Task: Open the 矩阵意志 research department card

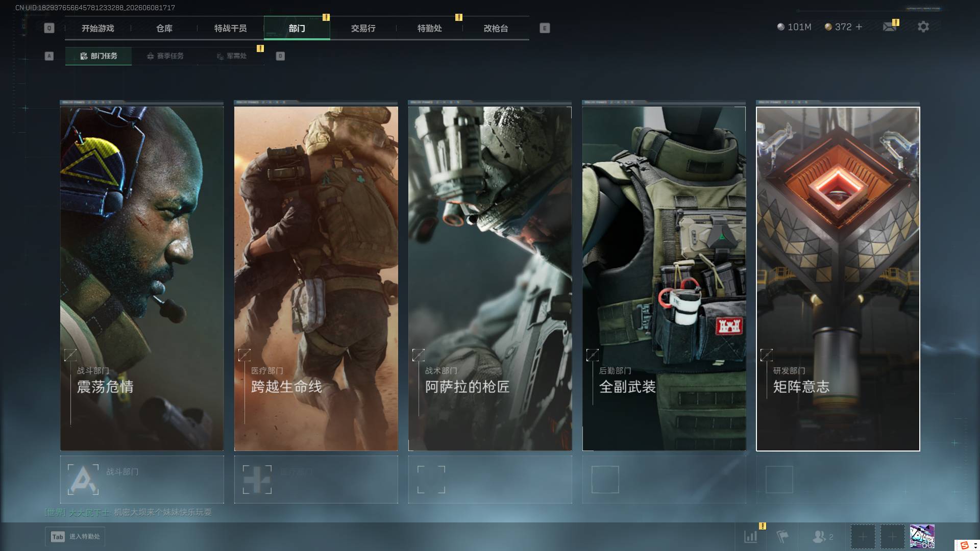Action: (x=838, y=279)
